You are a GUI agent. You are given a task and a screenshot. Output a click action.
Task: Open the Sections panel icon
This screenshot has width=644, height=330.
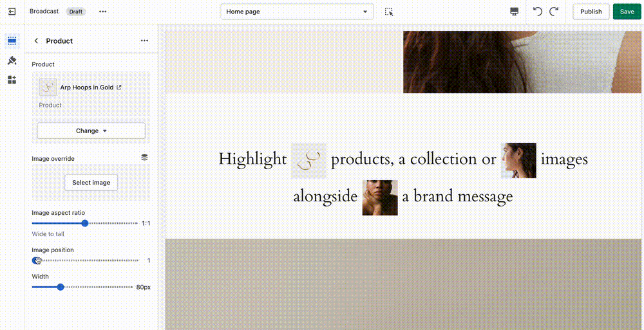click(x=12, y=41)
